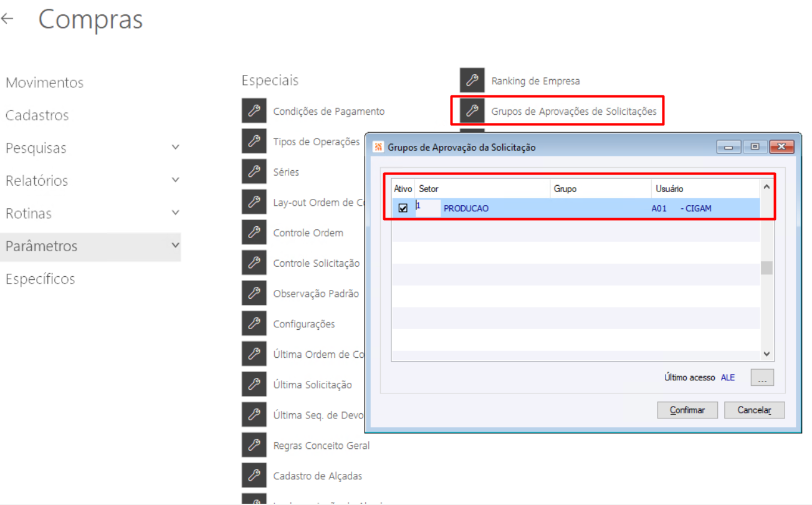Minimize the Grupos de Aprovação dialog
This screenshot has width=812, height=505.
(x=728, y=147)
